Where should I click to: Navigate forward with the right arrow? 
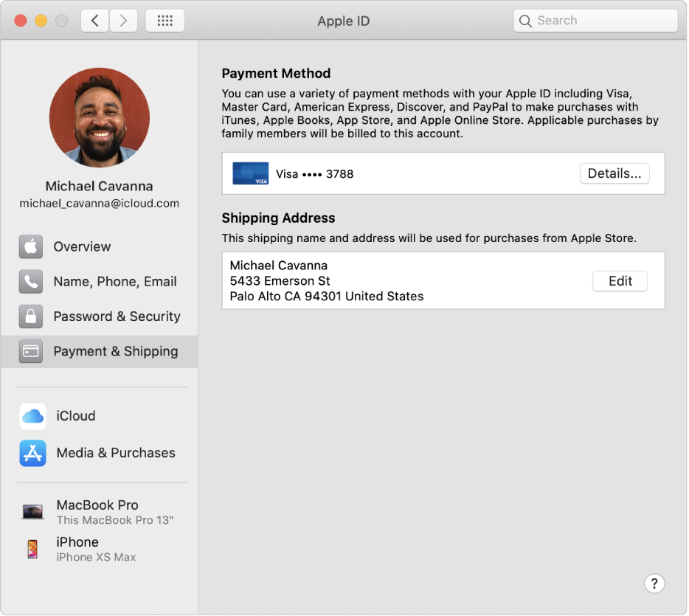click(123, 20)
